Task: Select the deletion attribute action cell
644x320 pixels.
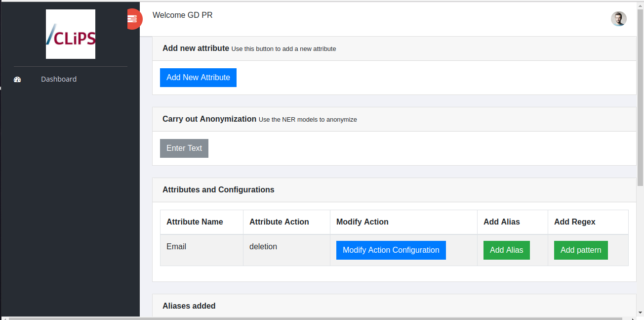Action: [x=286, y=250]
